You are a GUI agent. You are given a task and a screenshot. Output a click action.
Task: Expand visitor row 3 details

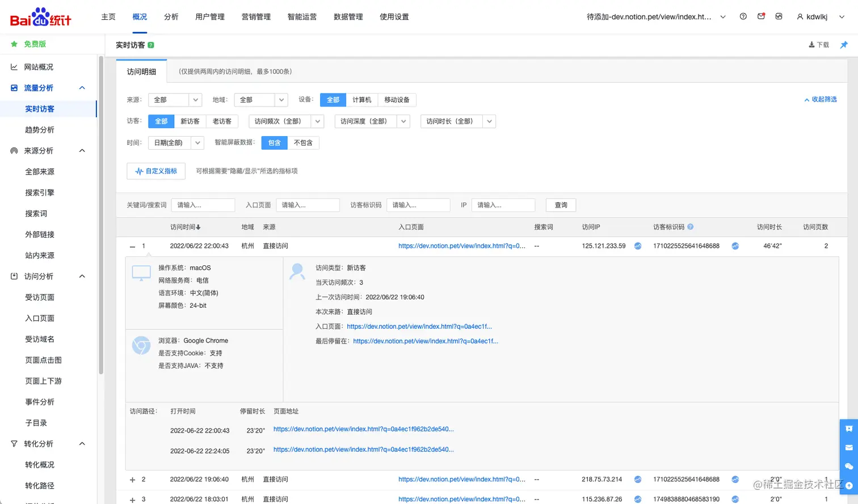tap(132, 500)
